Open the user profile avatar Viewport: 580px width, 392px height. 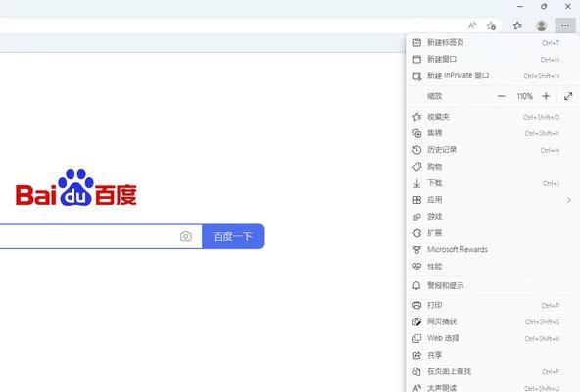click(541, 25)
